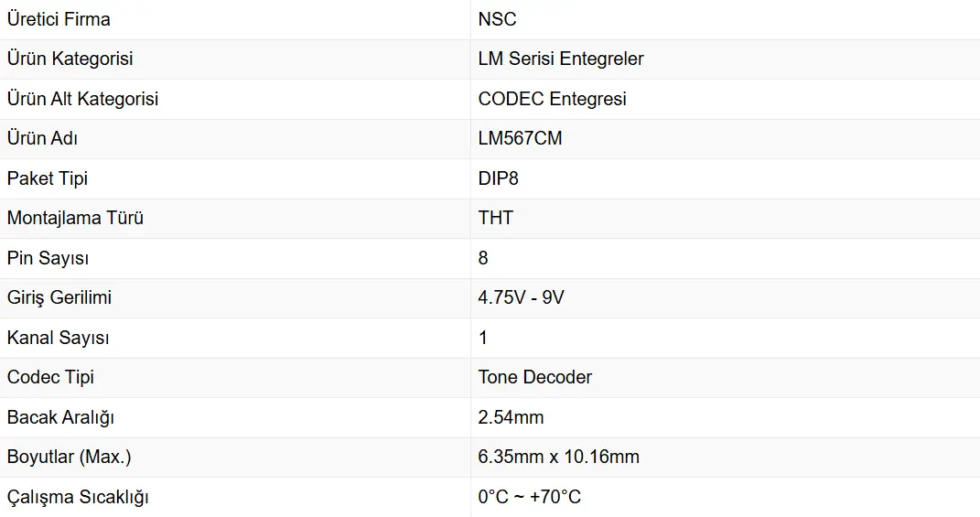This screenshot has height=517, width=980.
Task: Click the 4.75V - 9V voltage value
Action: coord(521,297)
